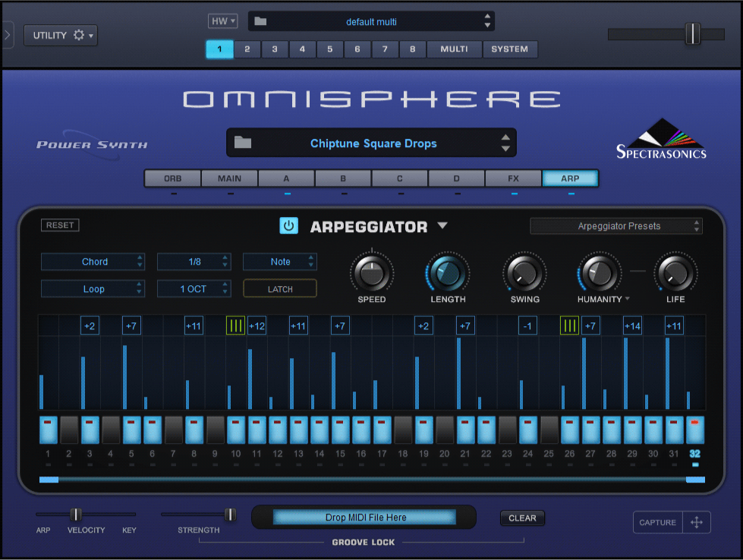Adjust the SPEED knob
The height and width of the screenshot is (560, 743).
point(372,273)
